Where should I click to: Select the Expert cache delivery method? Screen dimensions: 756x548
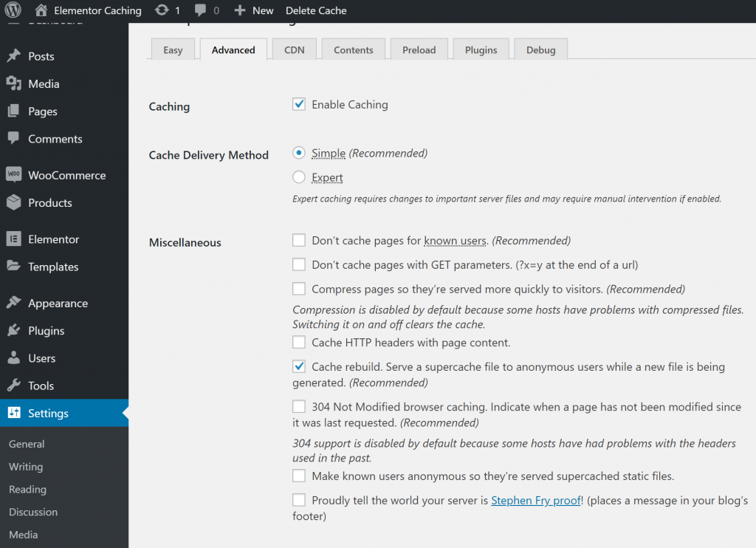(x=299, y=177)
